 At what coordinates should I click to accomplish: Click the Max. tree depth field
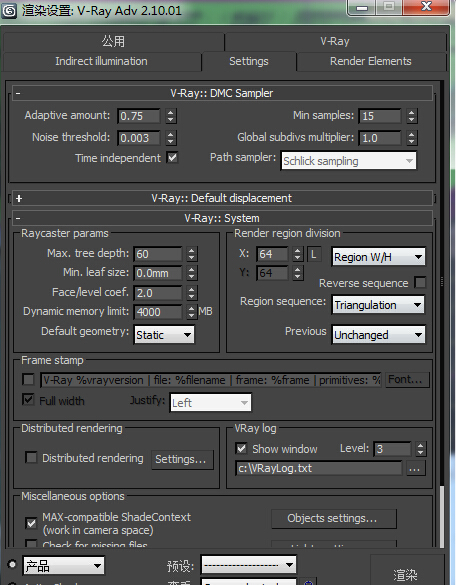click(158, 254)
